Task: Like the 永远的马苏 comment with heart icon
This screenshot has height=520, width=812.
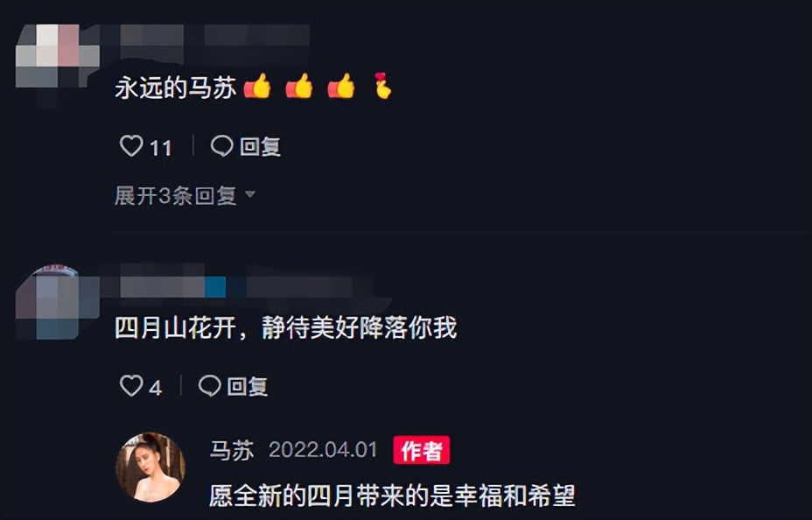Action: click(131, 145)
